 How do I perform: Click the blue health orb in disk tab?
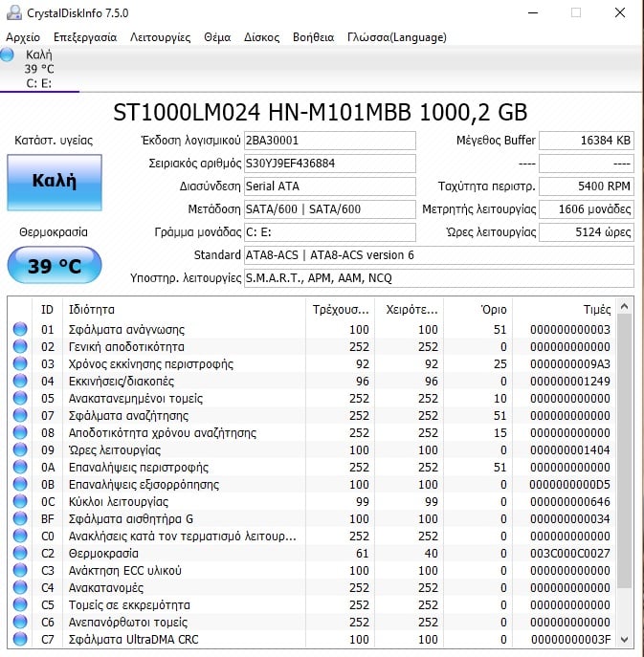[7, 55]
